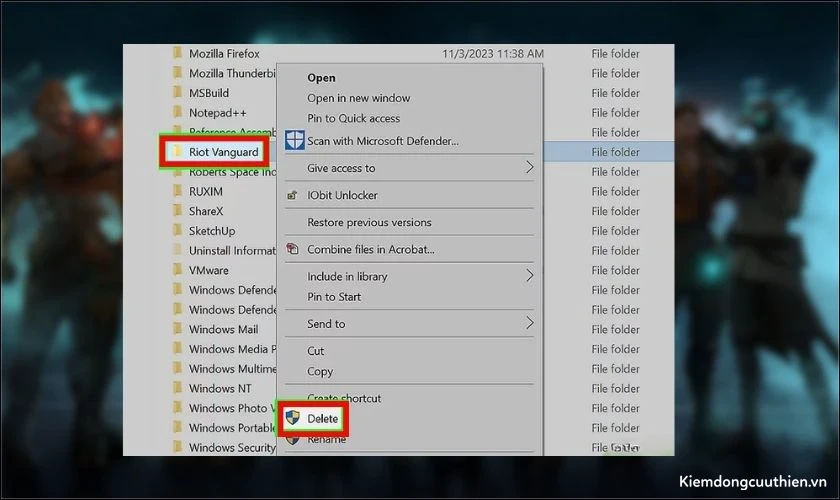
Task: Click the ShareX folder icon
Action: click(177, 211)
